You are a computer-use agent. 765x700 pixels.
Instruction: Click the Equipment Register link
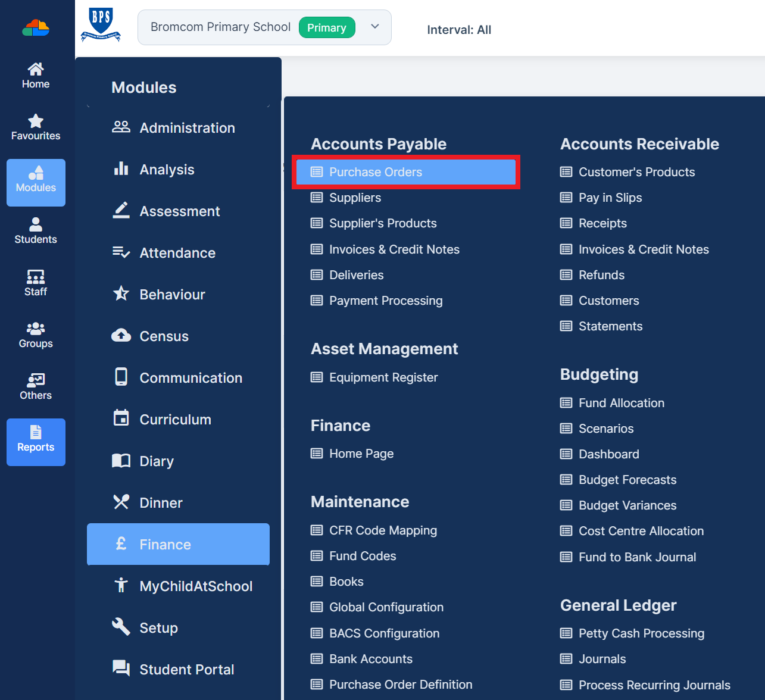pos(383,377)
